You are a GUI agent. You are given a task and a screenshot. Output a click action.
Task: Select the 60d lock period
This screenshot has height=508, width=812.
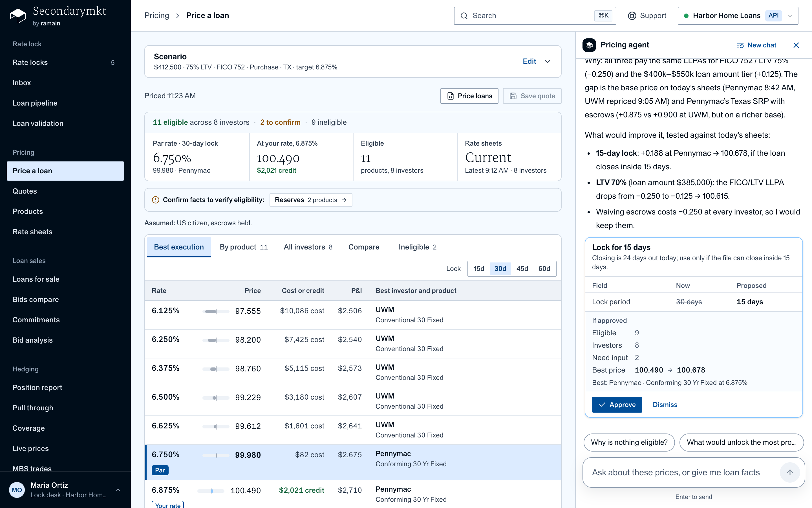(x=544, y=268)
